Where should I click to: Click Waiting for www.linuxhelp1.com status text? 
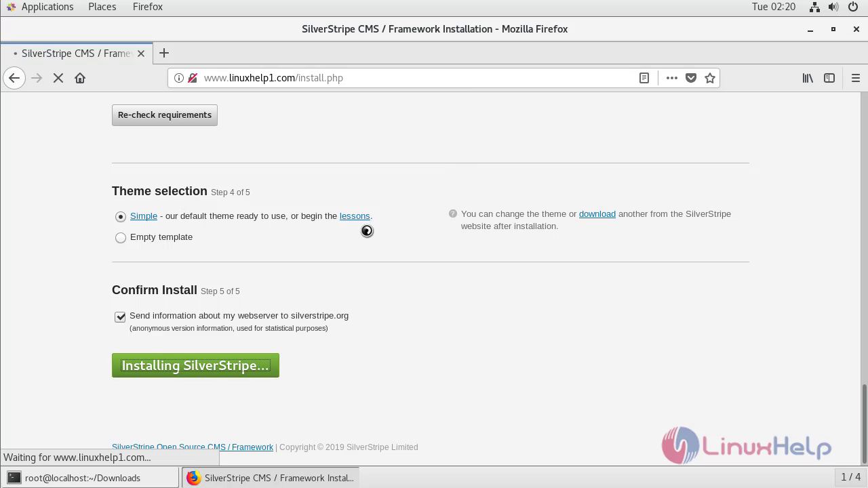77,457
